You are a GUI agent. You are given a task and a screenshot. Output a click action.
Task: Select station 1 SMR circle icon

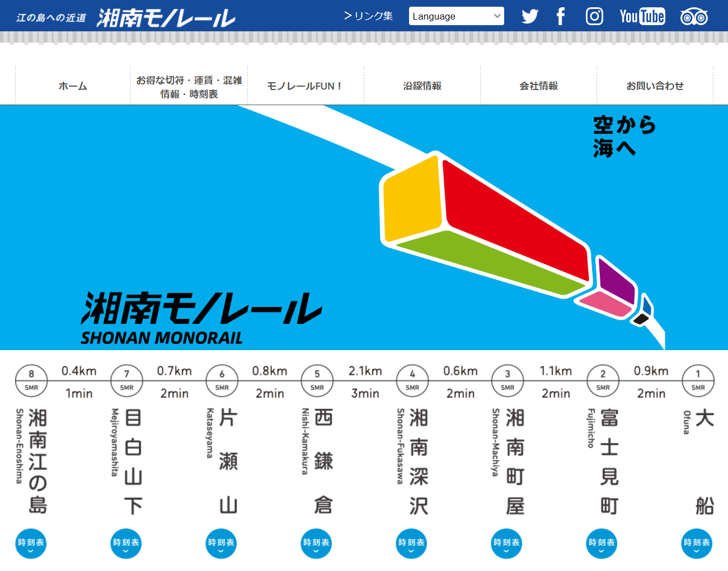698,381
